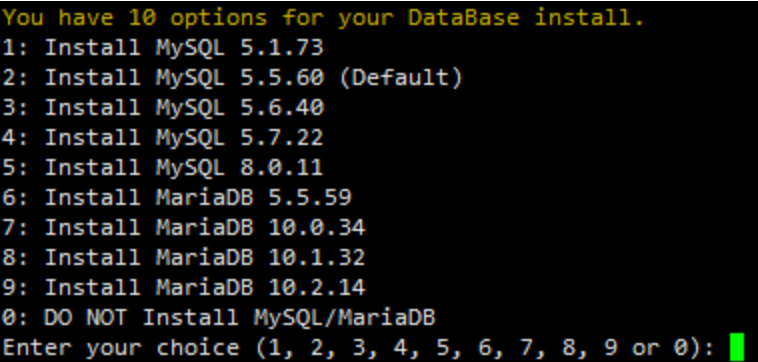Click the version number '8.0.11'

tap(281, 168)
